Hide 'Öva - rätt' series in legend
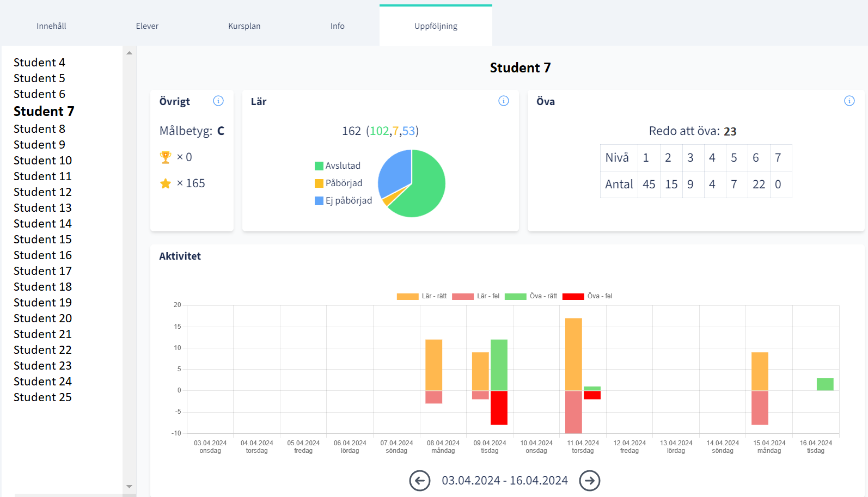Viewport: 868px width, 497px height. click(530, 296)
